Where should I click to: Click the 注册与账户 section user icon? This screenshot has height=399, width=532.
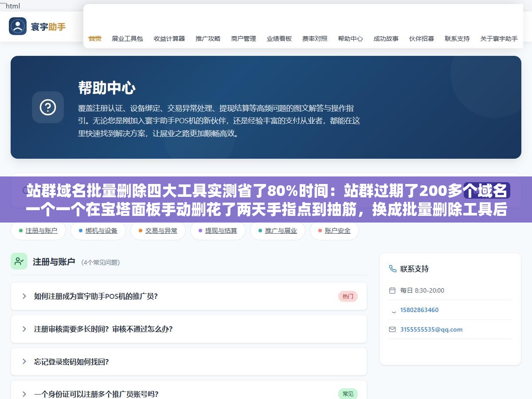19,261
